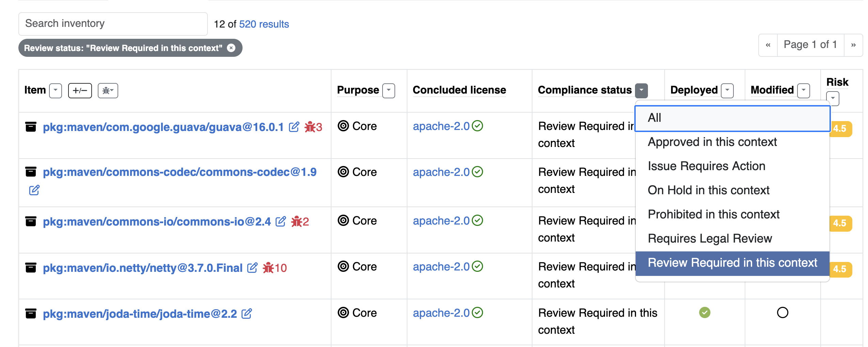Open the Modified column filter dropdown
The height and width of the screenshot is (347, 868).
coord(804,90)
